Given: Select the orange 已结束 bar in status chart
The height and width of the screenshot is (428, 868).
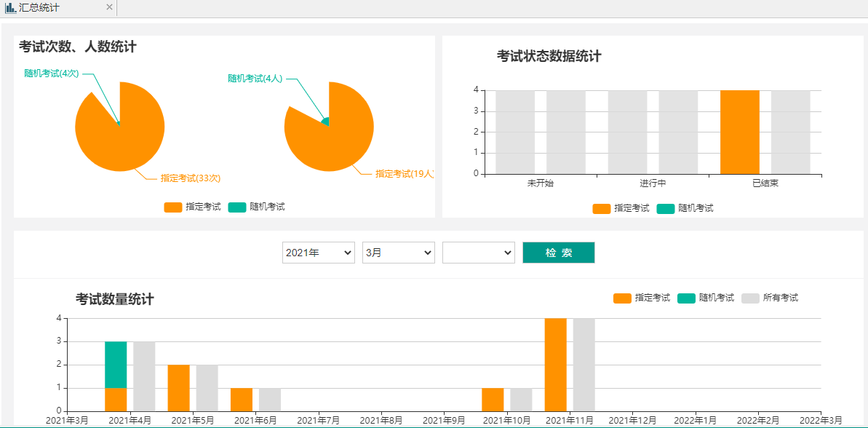Looking at the screenshot, I should 739,132.
